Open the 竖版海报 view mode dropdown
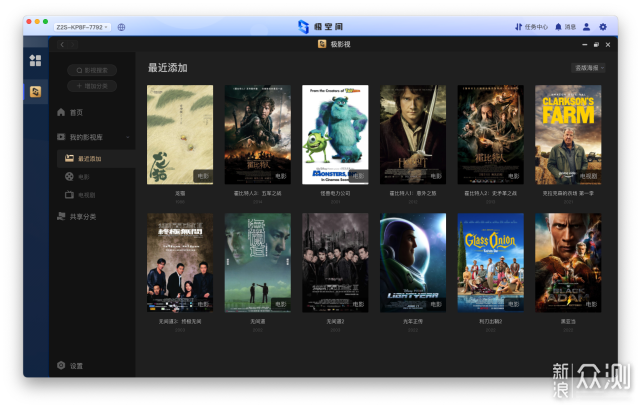This screenshot has height=408, width=641. [x=588, y=68]
